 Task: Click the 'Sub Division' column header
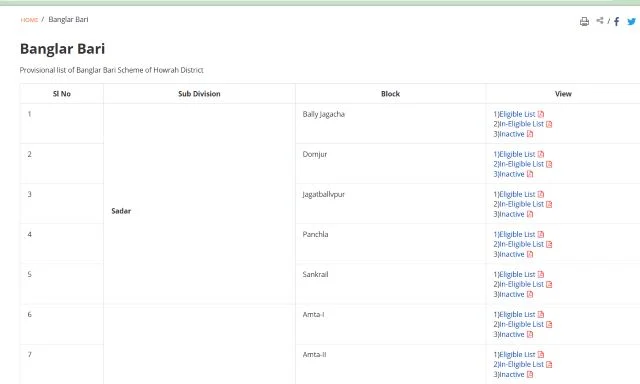tap(199, 93)
